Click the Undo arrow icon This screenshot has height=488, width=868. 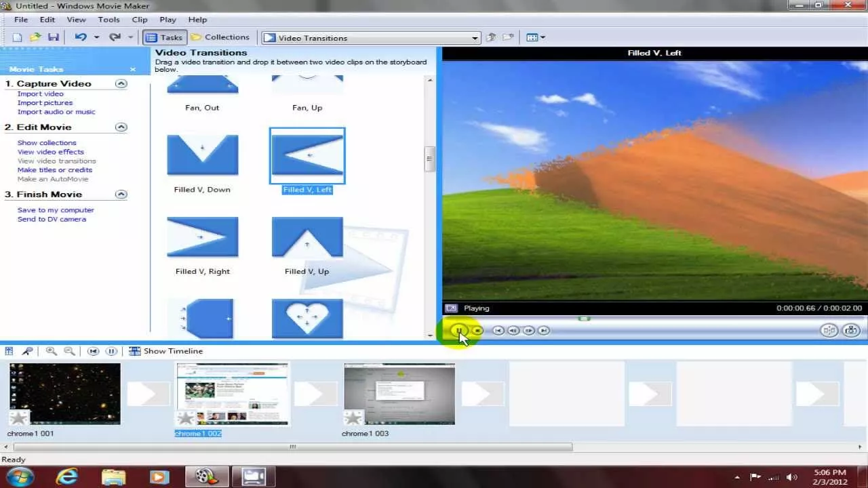pyautogui.click(x=81, y=38)
